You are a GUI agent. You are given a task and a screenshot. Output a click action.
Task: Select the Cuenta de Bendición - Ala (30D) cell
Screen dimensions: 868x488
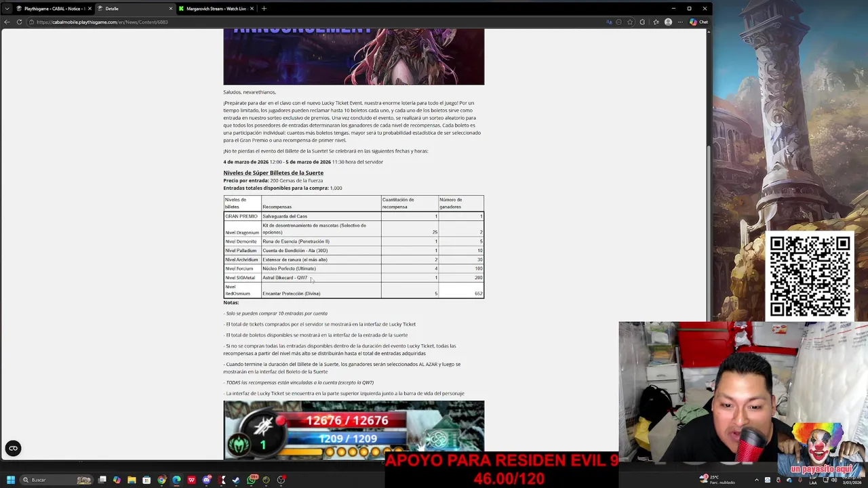pos(321,250)
